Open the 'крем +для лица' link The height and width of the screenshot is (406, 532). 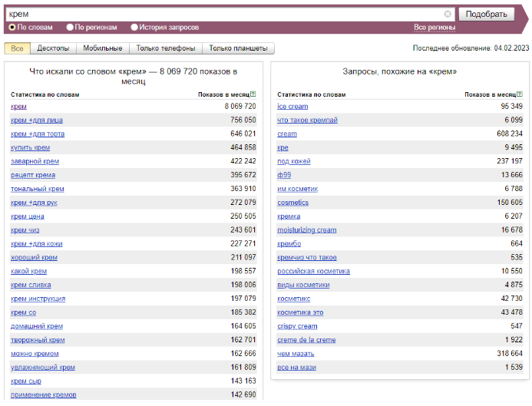(x=37, y=120)
